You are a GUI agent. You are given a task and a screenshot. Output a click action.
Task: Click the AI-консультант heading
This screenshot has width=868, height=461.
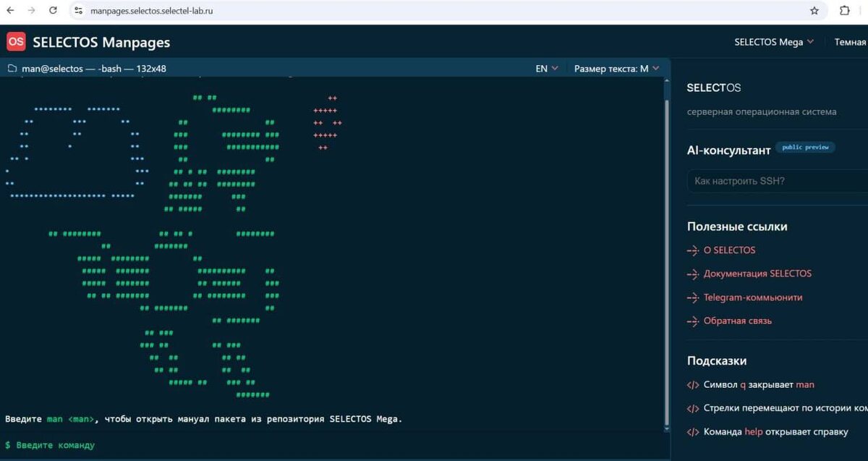click(728, 151)
